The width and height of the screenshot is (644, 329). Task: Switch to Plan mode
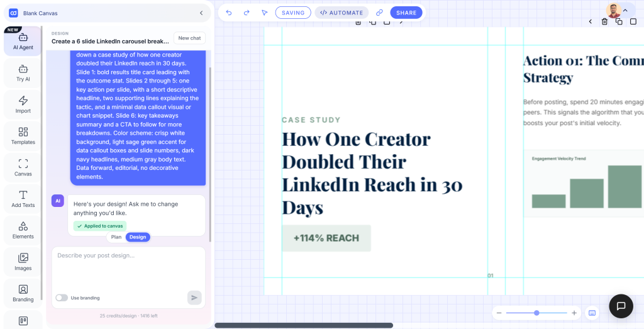click(116, 237)
